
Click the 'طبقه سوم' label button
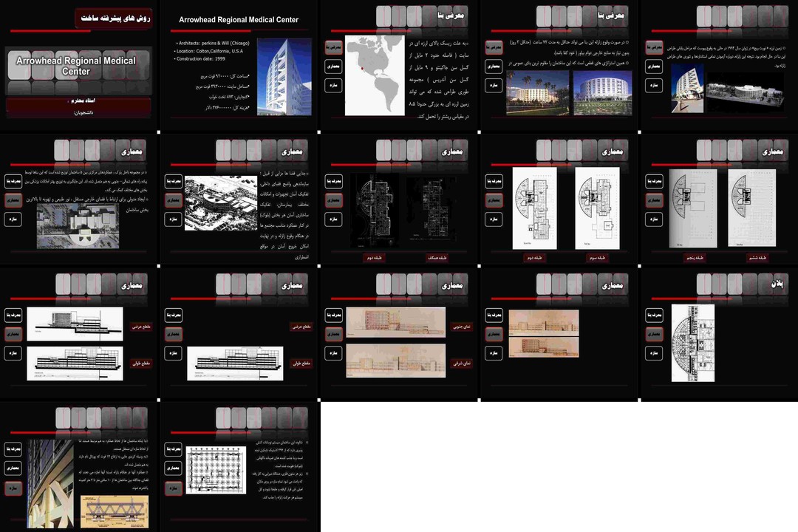coord(597,258)
